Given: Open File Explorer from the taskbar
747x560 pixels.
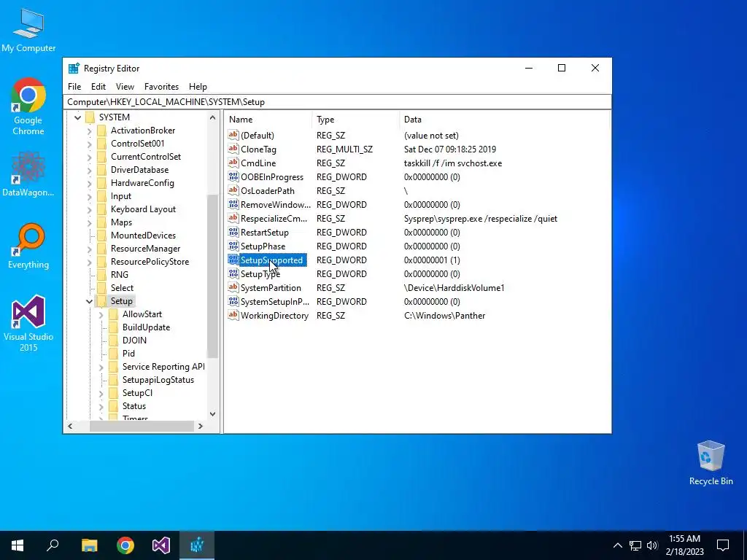Looking at the screenshot, I should (x=89, y=545).
